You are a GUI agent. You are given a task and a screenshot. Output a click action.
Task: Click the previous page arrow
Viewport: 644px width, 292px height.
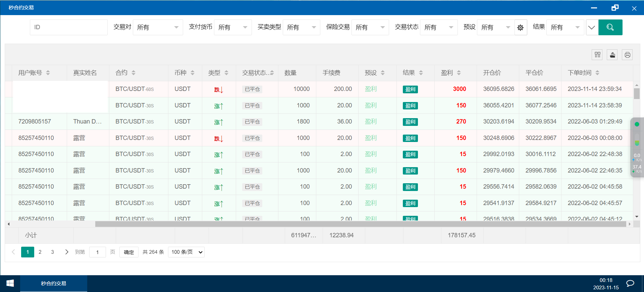click(13, 252)
